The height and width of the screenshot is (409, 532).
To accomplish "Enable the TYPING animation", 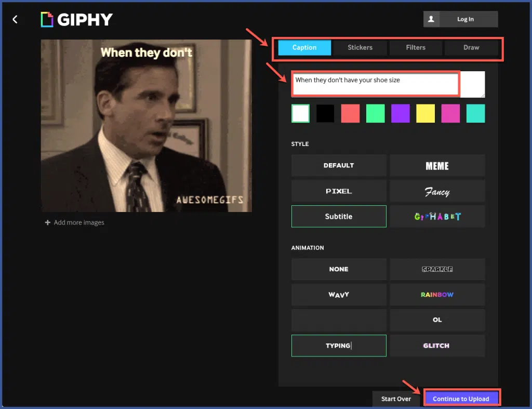I will click(339, 345).
